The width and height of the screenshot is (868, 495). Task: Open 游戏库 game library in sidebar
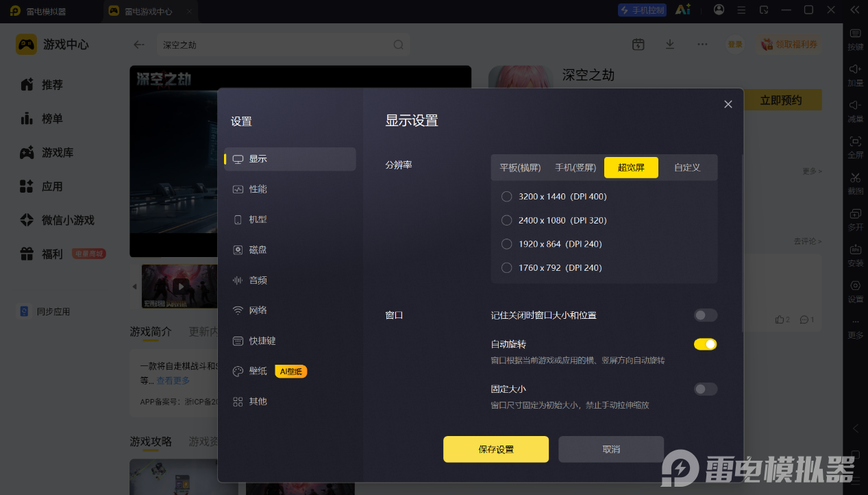(47, 153)
